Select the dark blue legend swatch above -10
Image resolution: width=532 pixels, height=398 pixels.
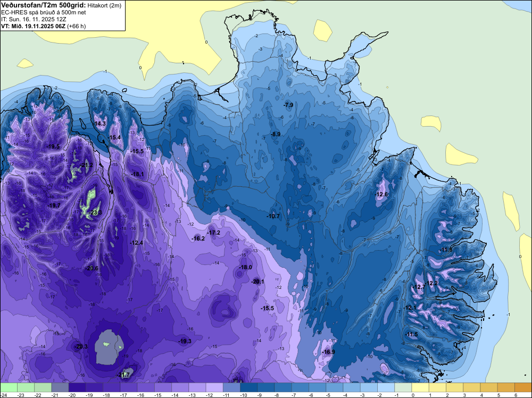coord(248,387)
